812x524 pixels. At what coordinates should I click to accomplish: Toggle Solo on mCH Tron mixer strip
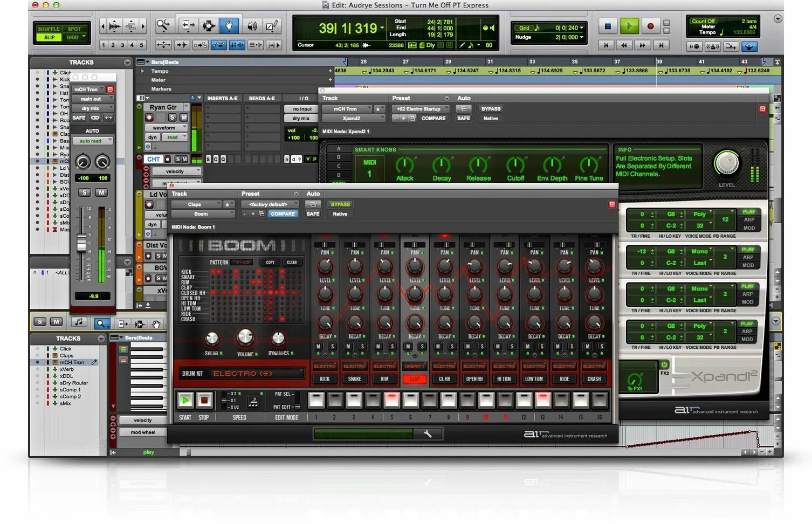tap(84, 192)
